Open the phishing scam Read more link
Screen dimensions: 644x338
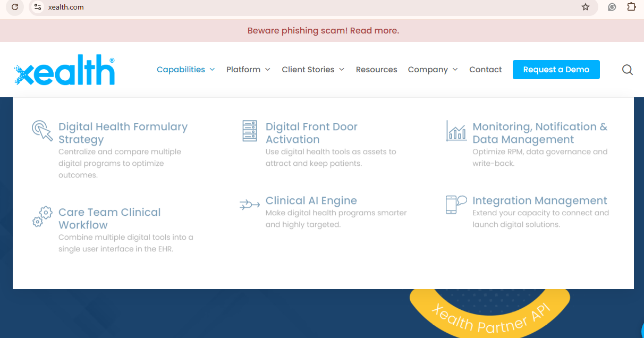pyautogui.click(x=374, y=30)
